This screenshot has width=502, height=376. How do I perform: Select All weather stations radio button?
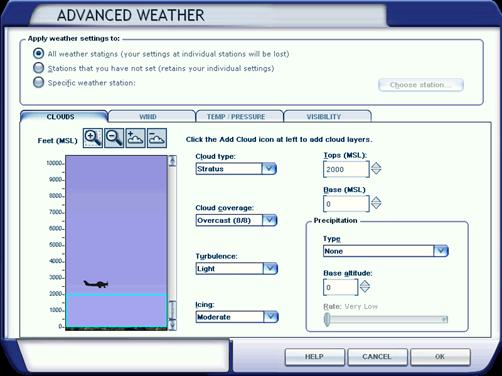pos(39,53)
